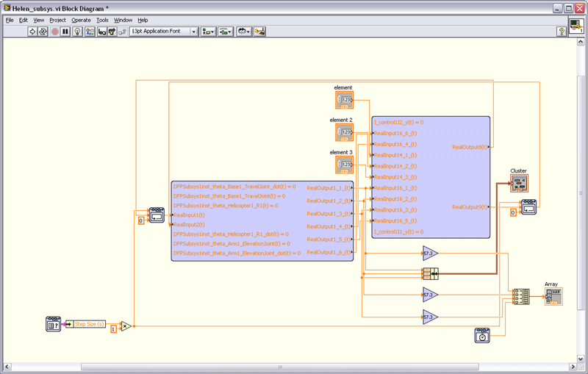Select the Cluster indicator terminal
Image resolution: width=588 pixels, height=374 pixels.
point(519,183)
